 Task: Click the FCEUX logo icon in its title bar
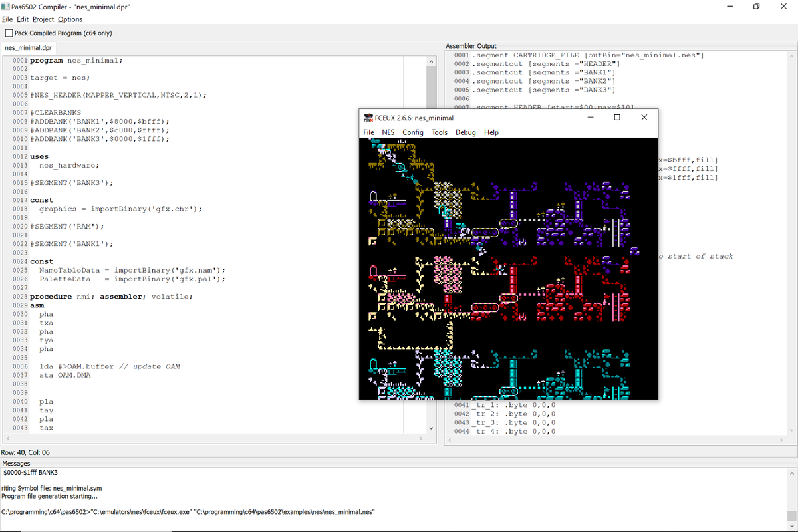coord(368,117)
